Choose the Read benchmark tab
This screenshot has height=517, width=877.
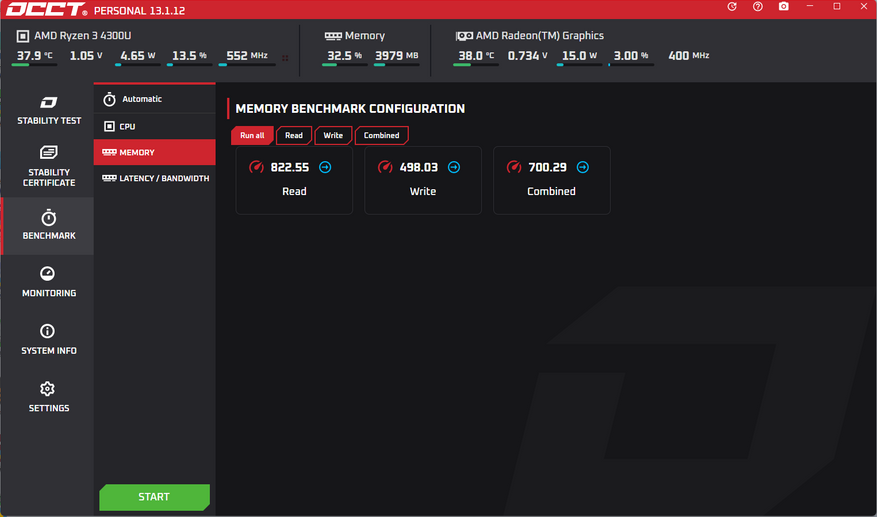click(294, 135)
